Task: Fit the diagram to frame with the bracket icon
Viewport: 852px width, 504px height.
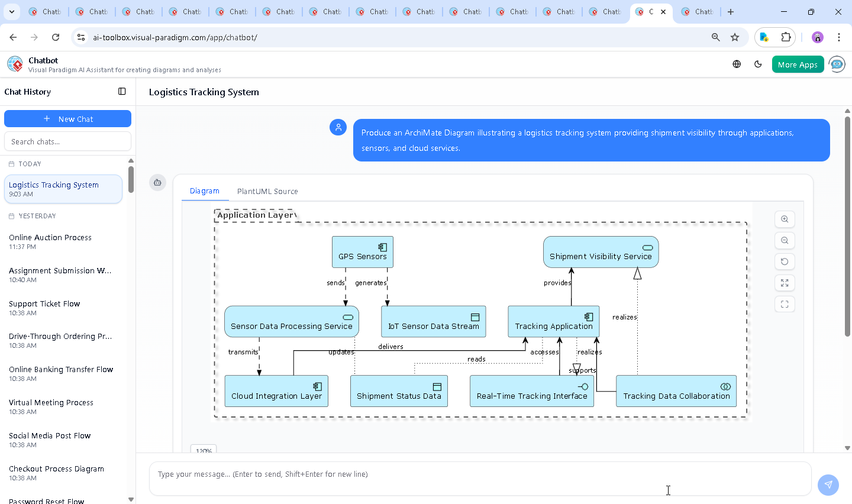Action: pyautogui.click(x=785, y=304)
